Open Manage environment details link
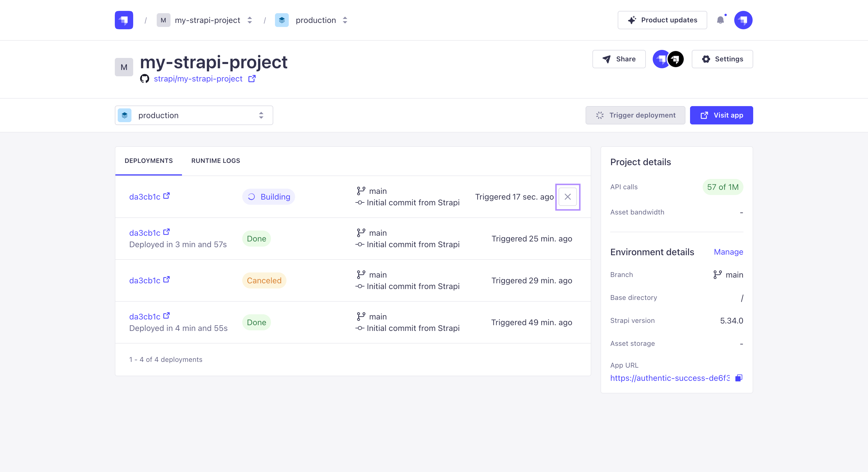Viewport: 868px width, 472px height. [728, 252]
